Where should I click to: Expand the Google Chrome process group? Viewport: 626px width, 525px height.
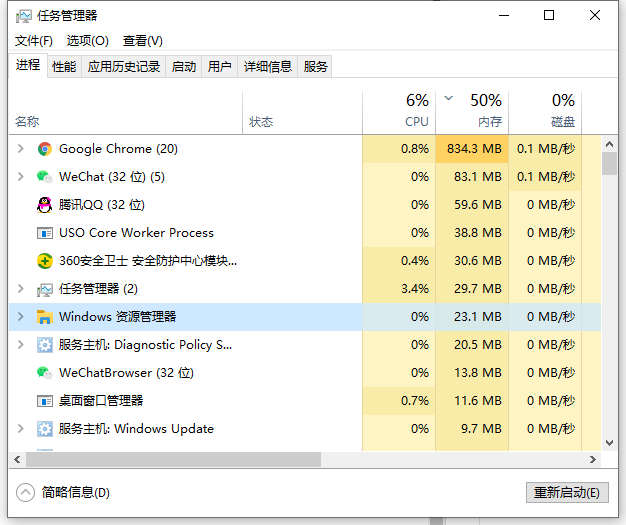coord(21,149)
